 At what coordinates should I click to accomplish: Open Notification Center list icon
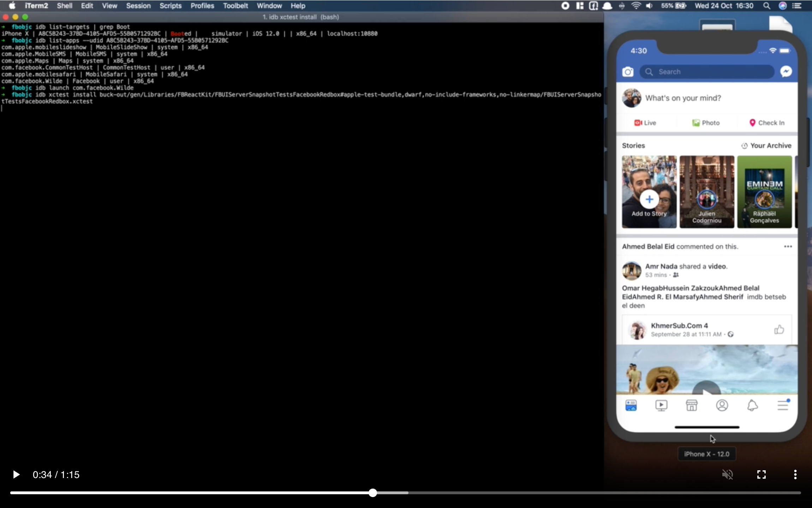[796, 6]
